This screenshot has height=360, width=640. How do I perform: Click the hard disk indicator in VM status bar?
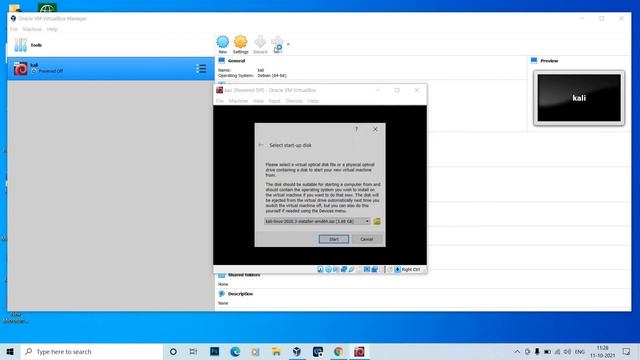pyautogui.click(x=320, y=269)
